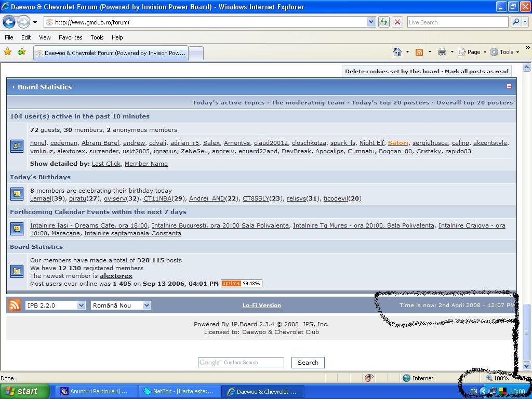Click the address bar URL field
The image size is (532, 399).
click(x=206, y=22)
